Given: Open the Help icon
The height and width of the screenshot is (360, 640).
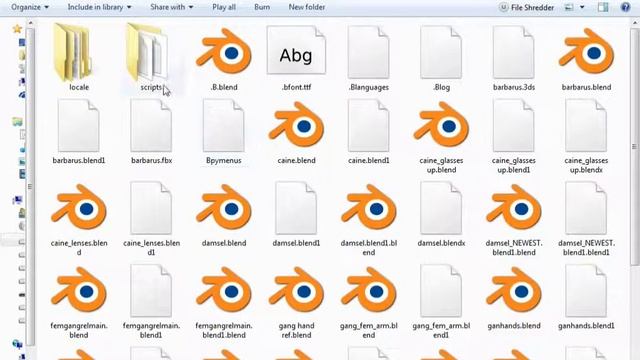Looking at the screenshot, I should coord(625,7).
